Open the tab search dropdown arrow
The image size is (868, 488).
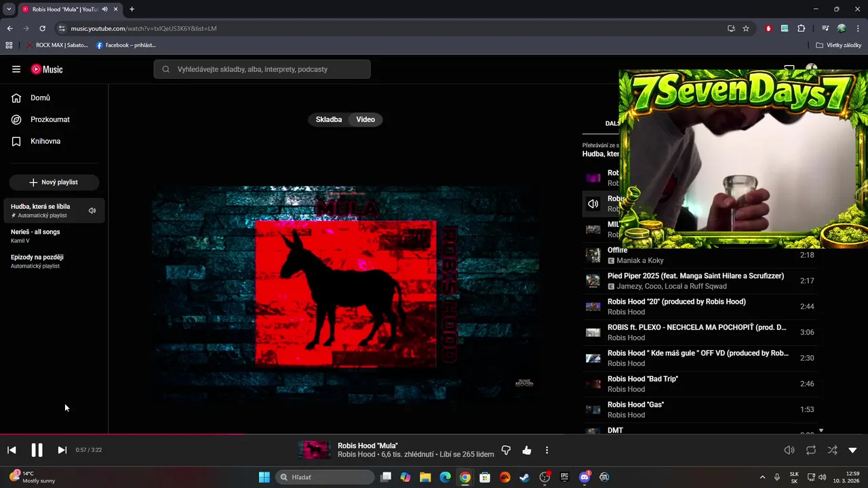tap(9, 9)
